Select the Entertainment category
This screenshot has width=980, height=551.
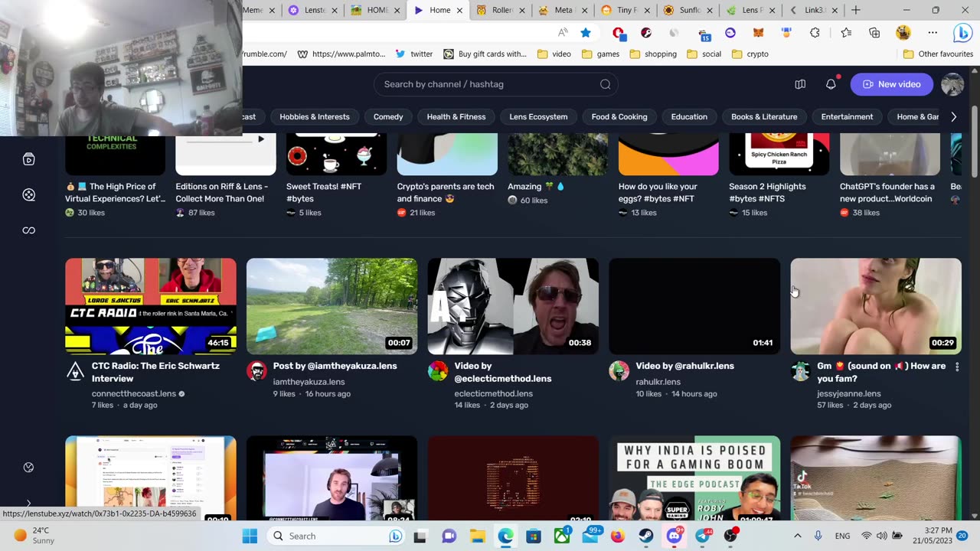[847, 117]
